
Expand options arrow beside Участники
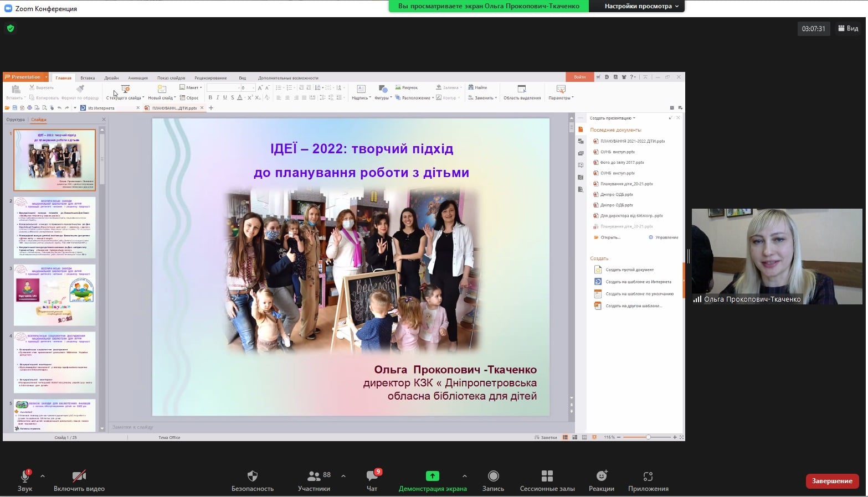(343, 476)
